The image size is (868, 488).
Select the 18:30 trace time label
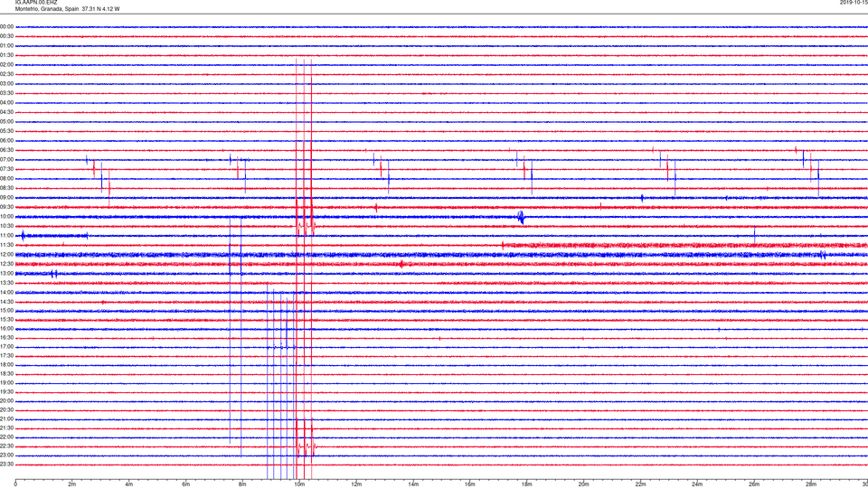pyautogui.click(x=7, y=374)
